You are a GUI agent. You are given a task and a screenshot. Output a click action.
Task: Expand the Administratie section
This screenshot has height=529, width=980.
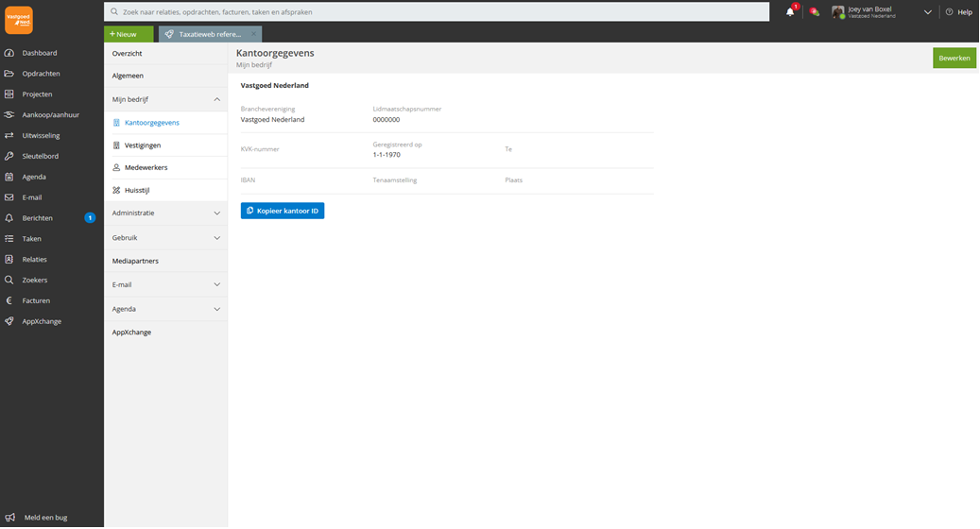click(217, 213)
